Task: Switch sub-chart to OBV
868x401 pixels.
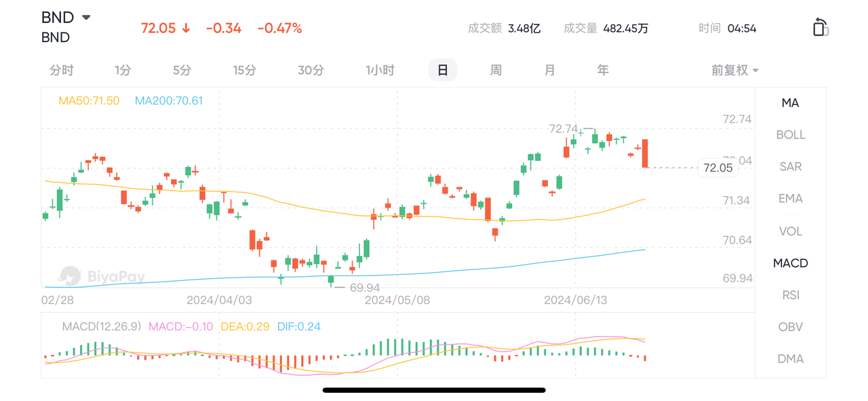Action: (x=791, y=326)
